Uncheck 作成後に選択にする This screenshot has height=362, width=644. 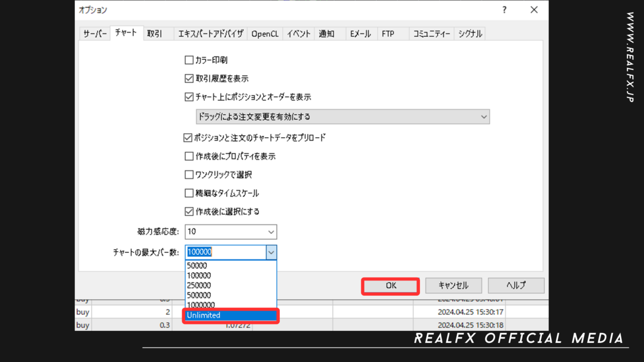click(189, 211)
